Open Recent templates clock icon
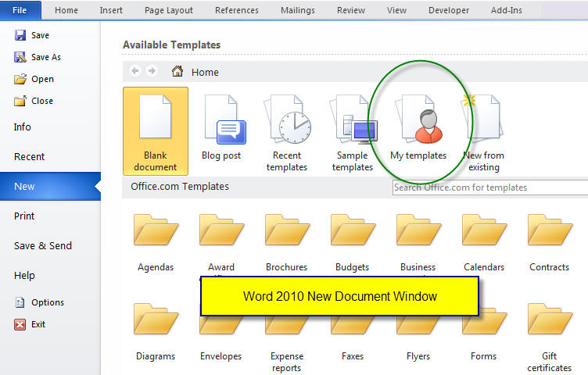 tap(288, 120)
